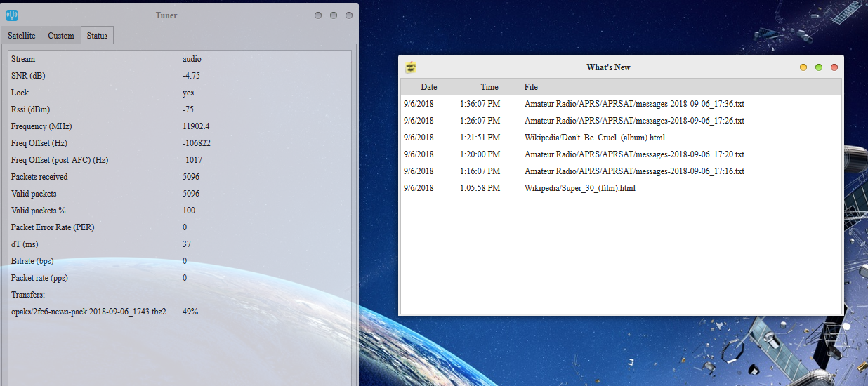Click the Rssi (dBm) label
The image size is (868, 386).
point(30,109)
